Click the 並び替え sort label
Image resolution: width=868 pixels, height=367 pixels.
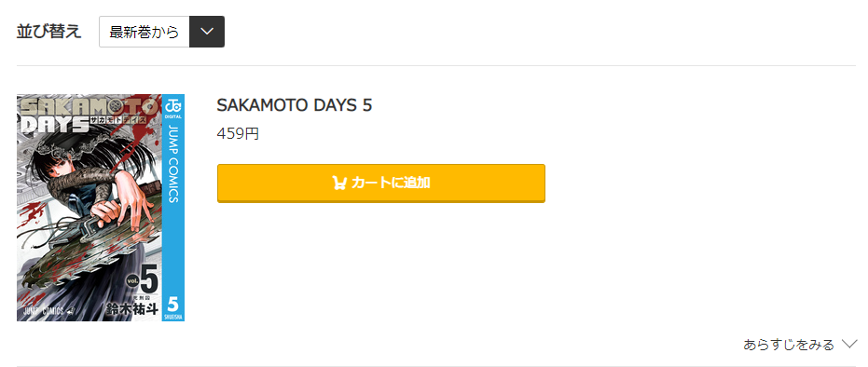48,32
